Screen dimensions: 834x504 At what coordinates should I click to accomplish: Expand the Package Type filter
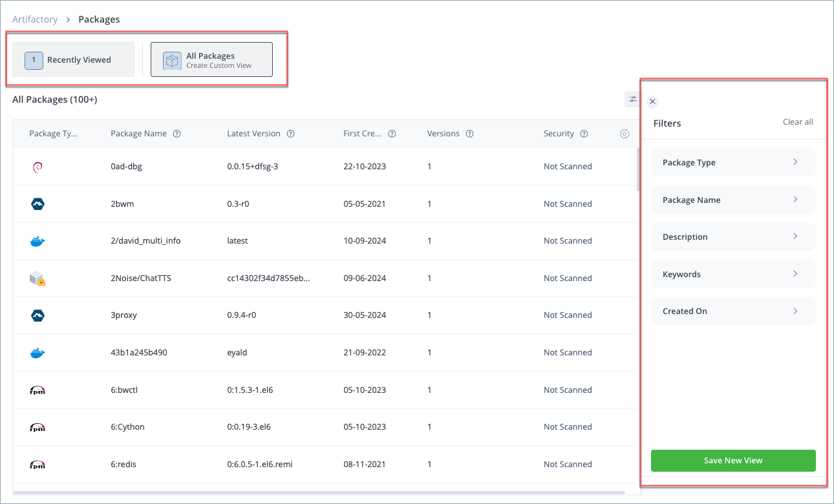click(732, 162)
